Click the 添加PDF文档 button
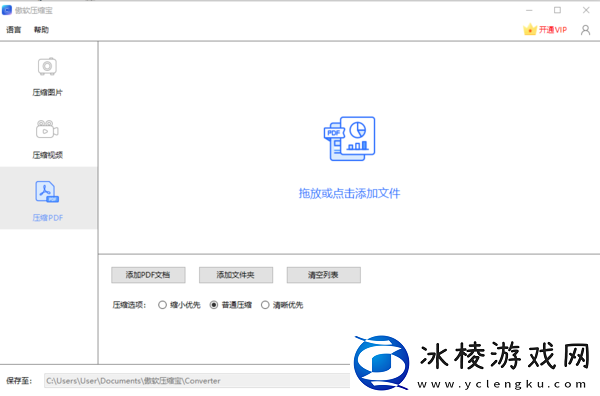 click(x=148, y=275)
